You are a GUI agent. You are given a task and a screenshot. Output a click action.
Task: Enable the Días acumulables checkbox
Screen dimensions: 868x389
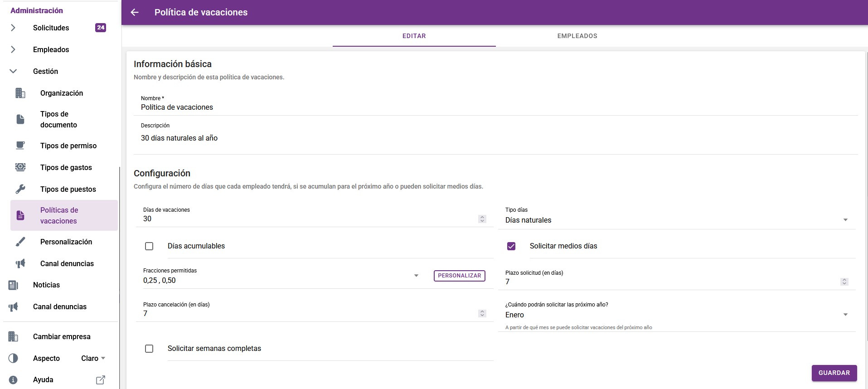coord(149,246)
